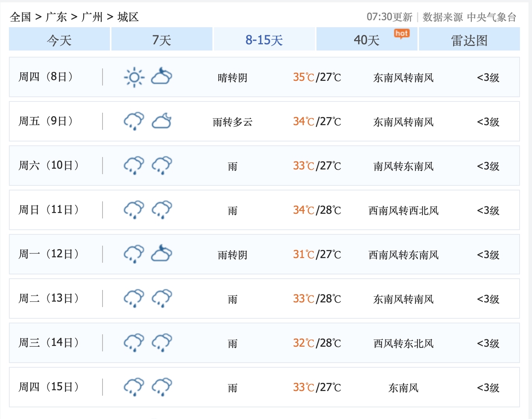Select the rain icon for Saturday (10日)
532x419 pixels.
point(134,166)
